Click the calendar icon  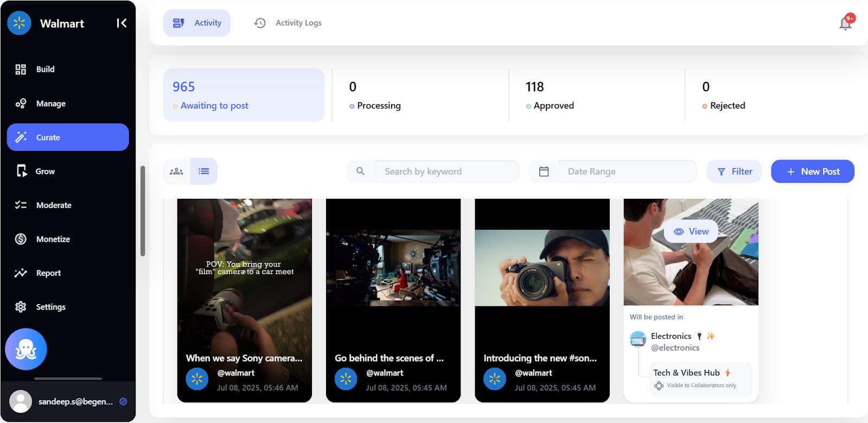[544, 172]
